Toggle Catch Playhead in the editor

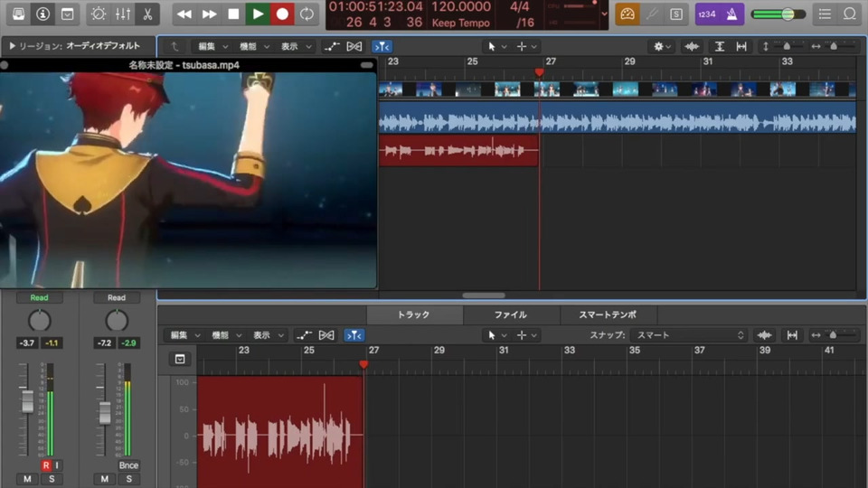click(x=354, y=335)
